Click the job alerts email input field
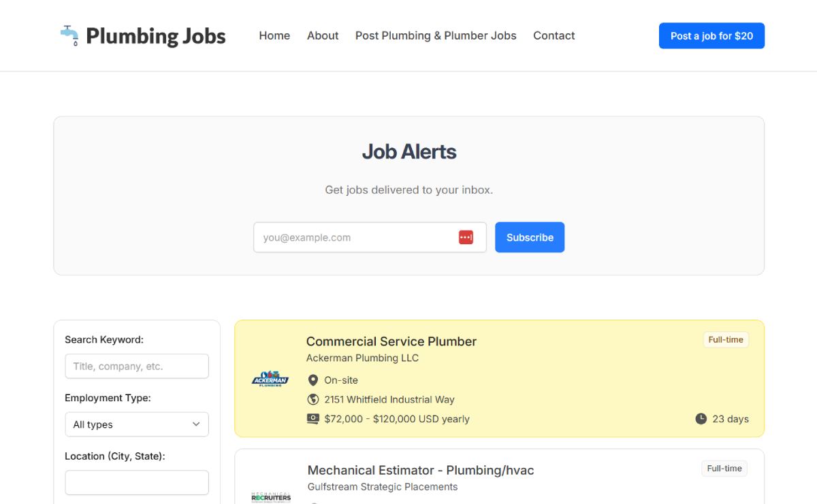 [370, 237]
